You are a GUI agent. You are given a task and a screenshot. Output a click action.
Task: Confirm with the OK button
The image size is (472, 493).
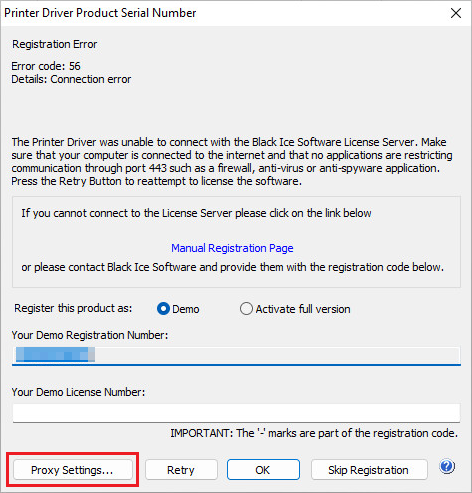[x=263, y=470]
